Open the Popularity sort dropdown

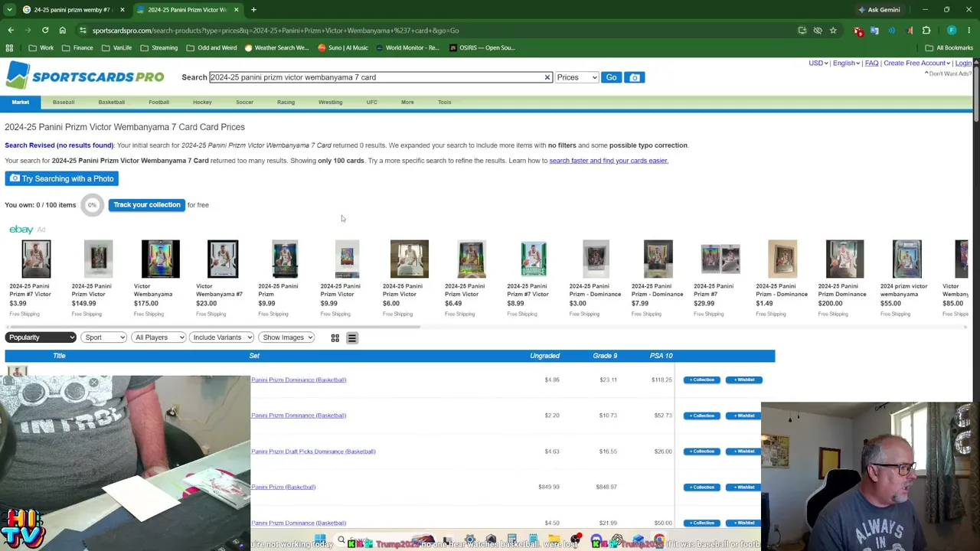[41, 337]
